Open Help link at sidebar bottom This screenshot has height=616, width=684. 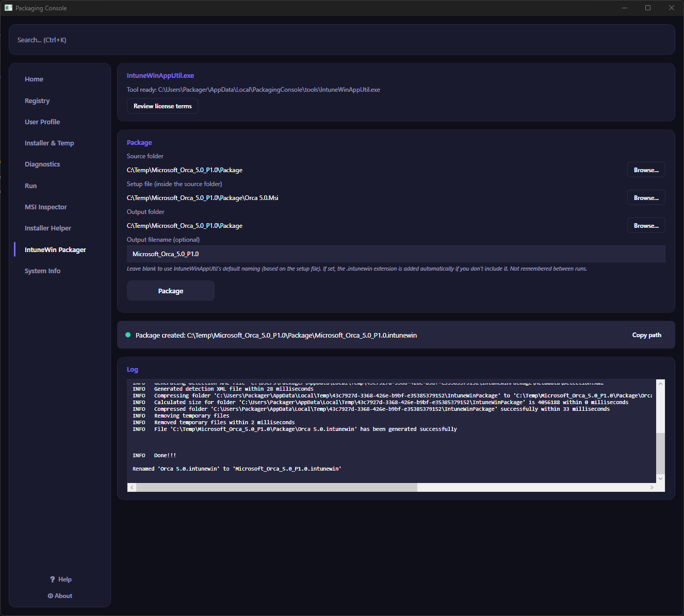coord(60,579)
